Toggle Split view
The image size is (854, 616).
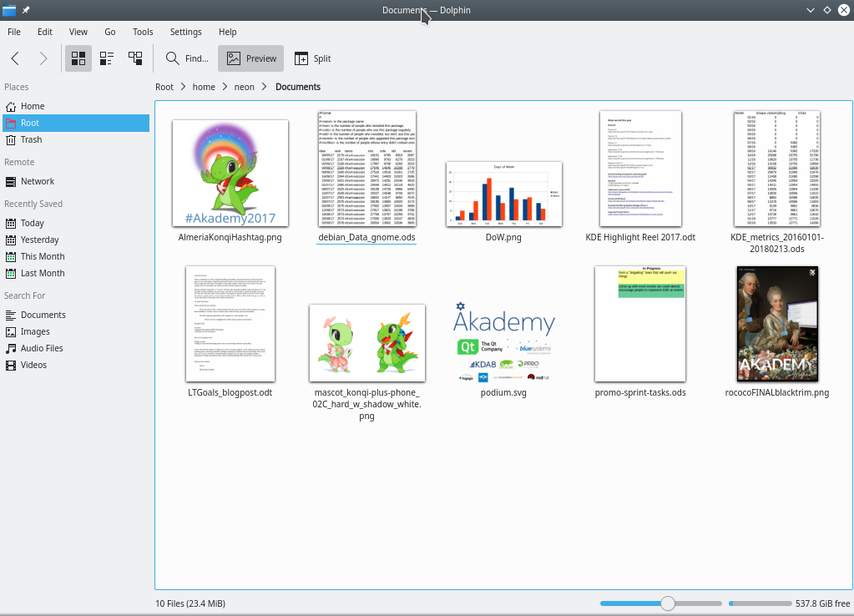pyautogui.click(x=313, y=58)
